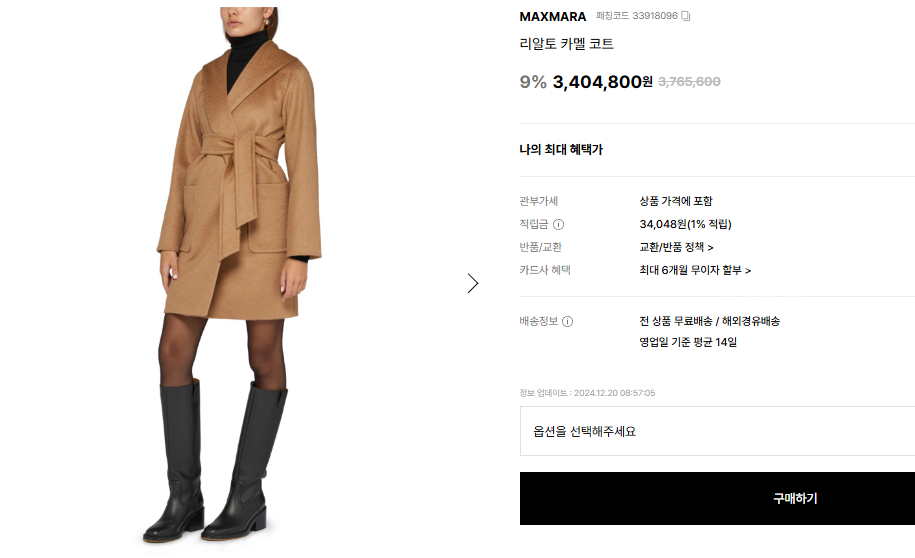Click the 카드사 혜택 label
This screenshot has width=915, height=558.
pyautogui.click(x=545, y=270)
